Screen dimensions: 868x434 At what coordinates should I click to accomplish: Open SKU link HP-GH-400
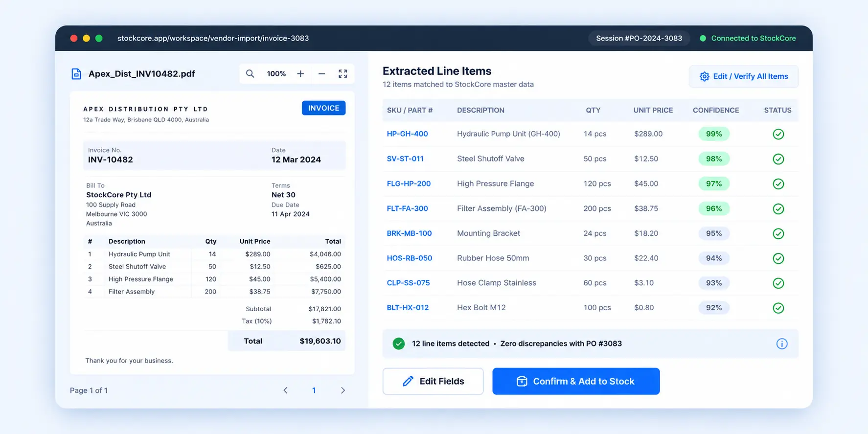tap(407, 134)
